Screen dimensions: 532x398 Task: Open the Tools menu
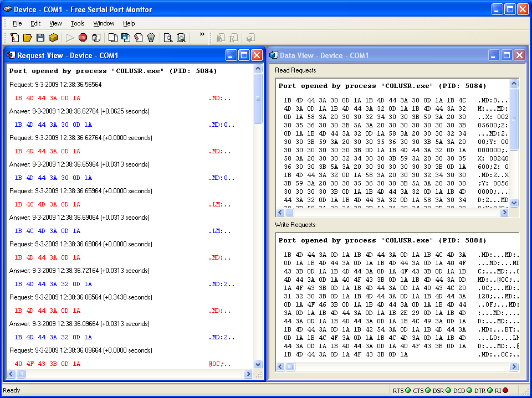(x=78, y=23)
